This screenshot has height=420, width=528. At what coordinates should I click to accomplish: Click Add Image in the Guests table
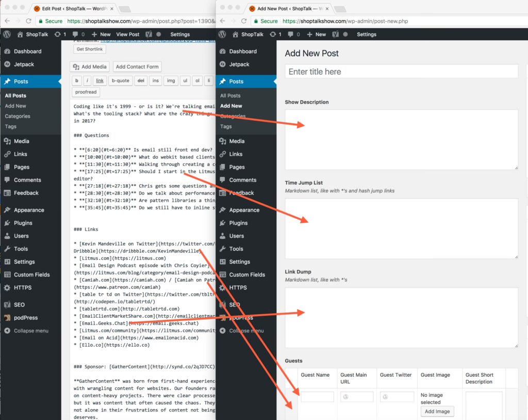[x=437, y=412]
